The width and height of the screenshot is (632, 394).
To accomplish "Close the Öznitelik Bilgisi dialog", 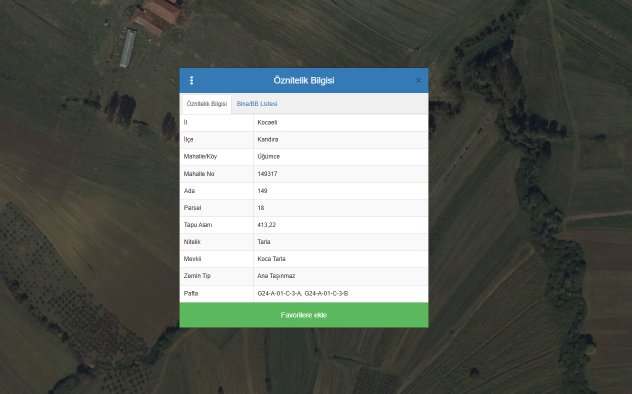I will click(418, 81).
